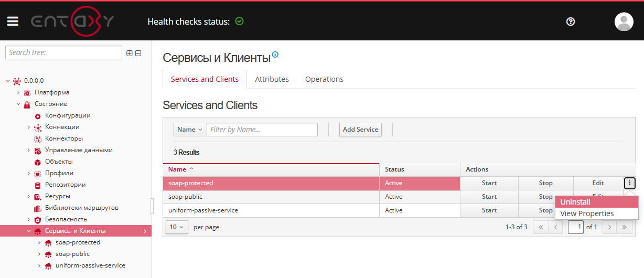
Task: Open the user avatar menu
Action: click(624, 22)
